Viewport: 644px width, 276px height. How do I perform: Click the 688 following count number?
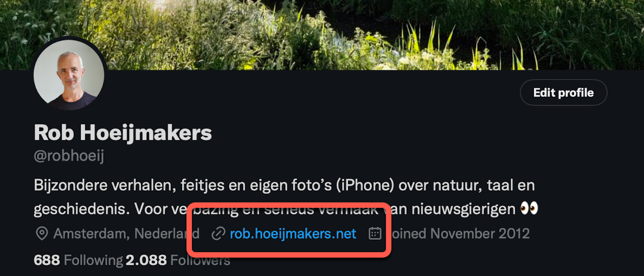click(x=47, y=260)
